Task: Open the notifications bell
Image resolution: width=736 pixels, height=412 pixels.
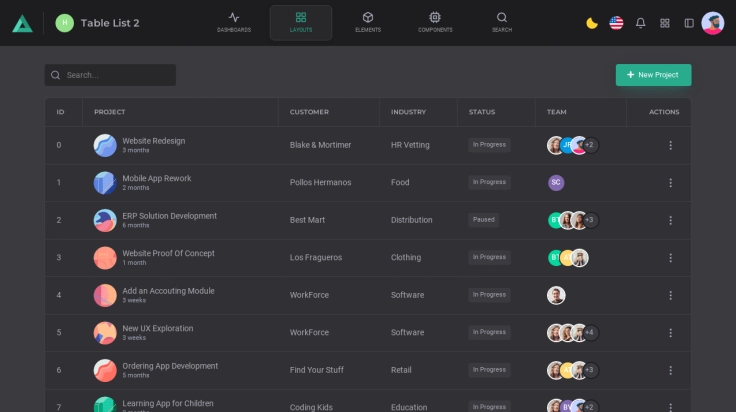Action: (641, 23)
